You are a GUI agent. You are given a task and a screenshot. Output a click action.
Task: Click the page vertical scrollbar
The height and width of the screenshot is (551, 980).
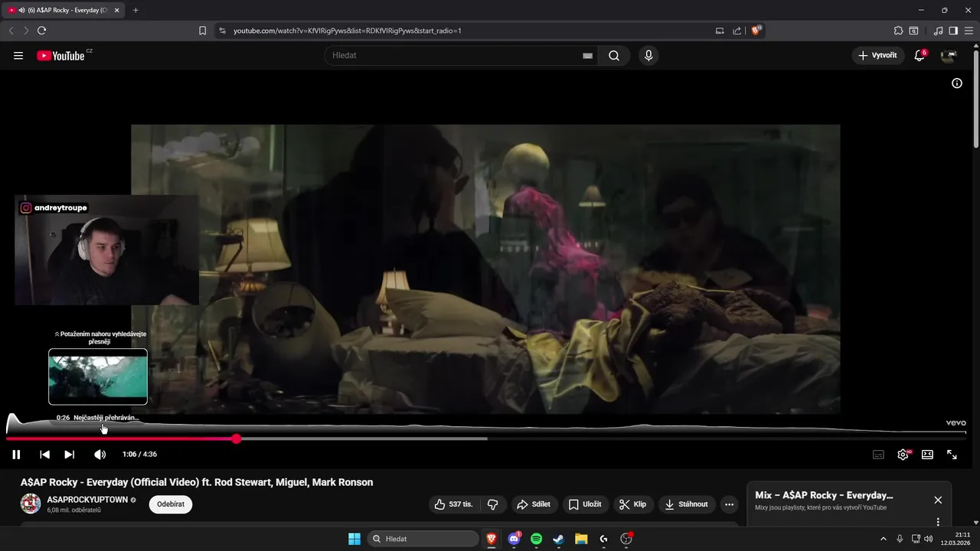[975, 99]
